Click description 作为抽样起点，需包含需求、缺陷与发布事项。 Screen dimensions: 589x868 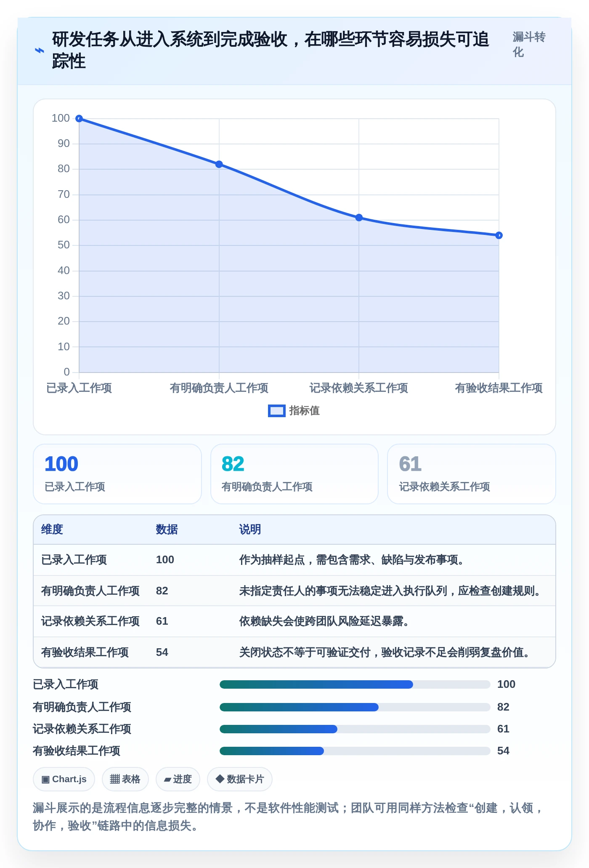pyautogui.click(x=352, y=560)
